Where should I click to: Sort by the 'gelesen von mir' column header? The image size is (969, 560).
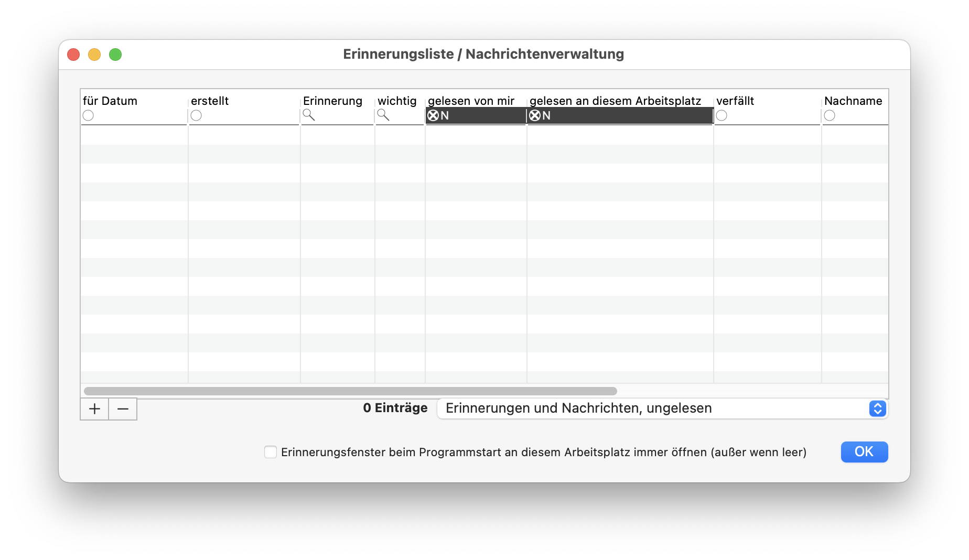pyautogui.click(x=471, y=101)
